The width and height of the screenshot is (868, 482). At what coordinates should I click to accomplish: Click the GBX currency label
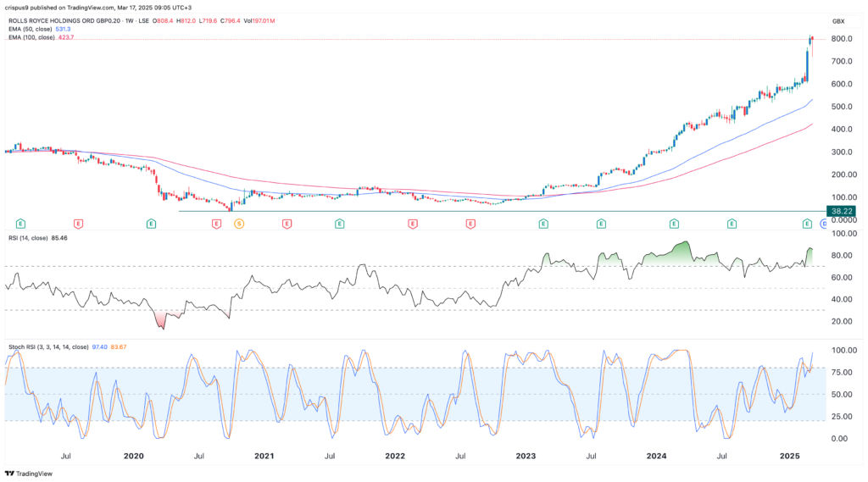pos(838,21)
